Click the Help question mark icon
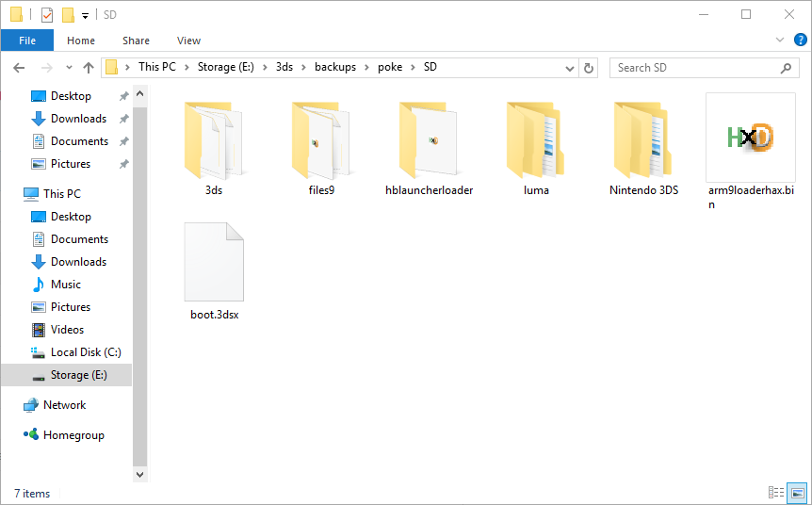Image resolution: width=812 pixels, height=505 pixels. (800, 40)
